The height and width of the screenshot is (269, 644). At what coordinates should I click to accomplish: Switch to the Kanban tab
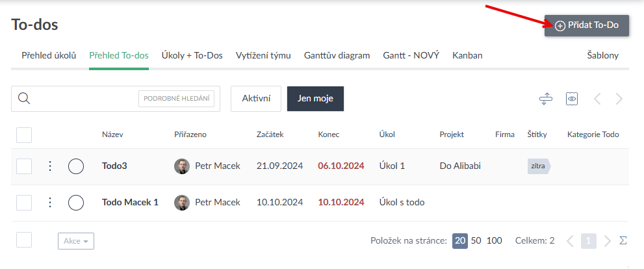467,55
